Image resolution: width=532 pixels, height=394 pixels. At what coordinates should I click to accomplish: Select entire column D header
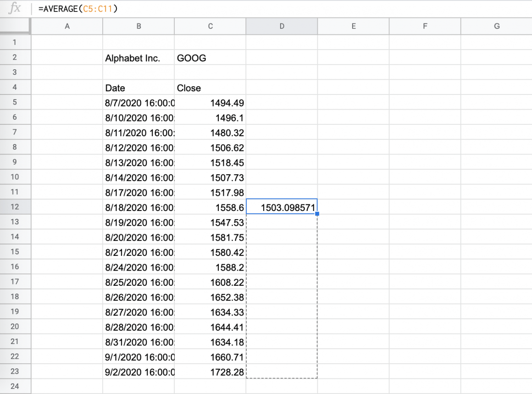pos(282,26)
